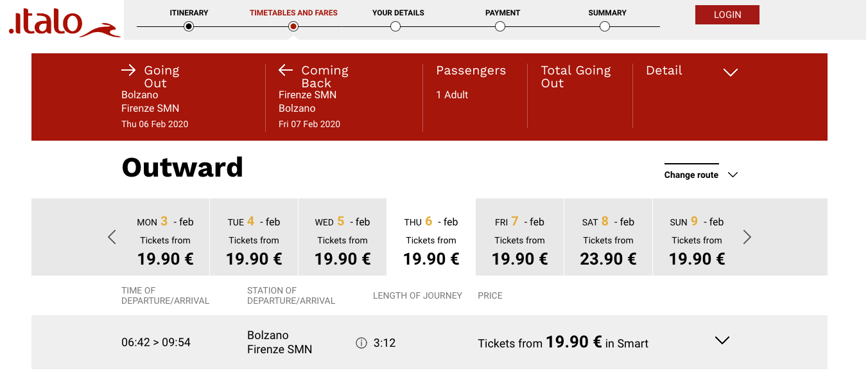Click the Italo logo

point(64,24)
